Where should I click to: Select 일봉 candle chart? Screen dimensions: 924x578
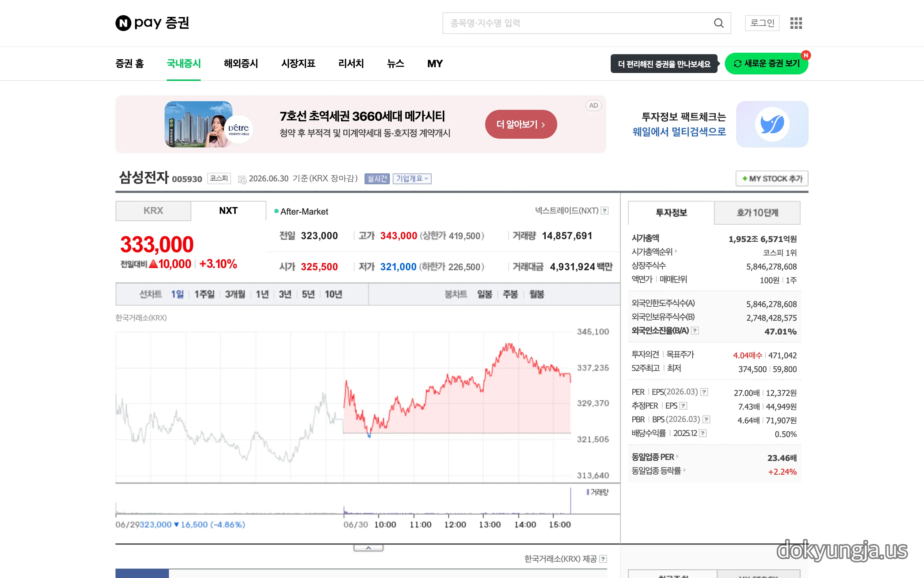[x=485, y=294]
